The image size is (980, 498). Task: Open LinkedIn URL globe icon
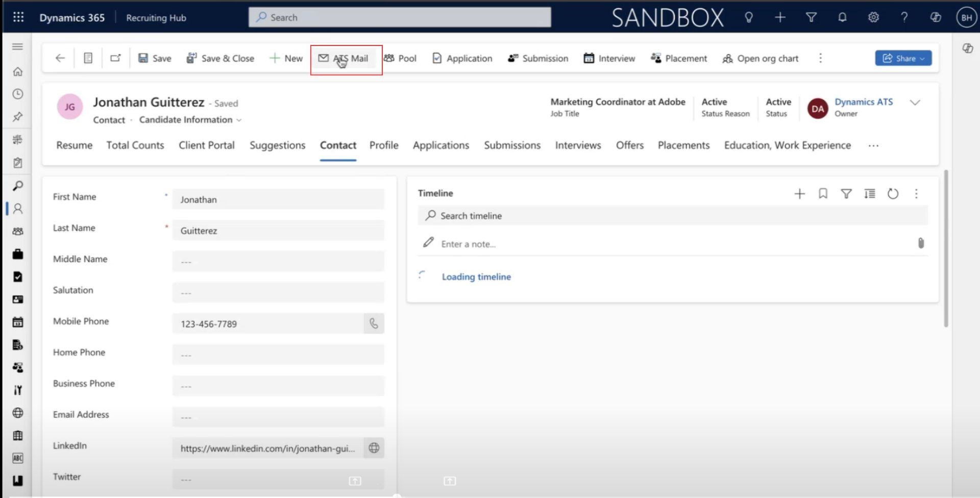click(374, 448)
